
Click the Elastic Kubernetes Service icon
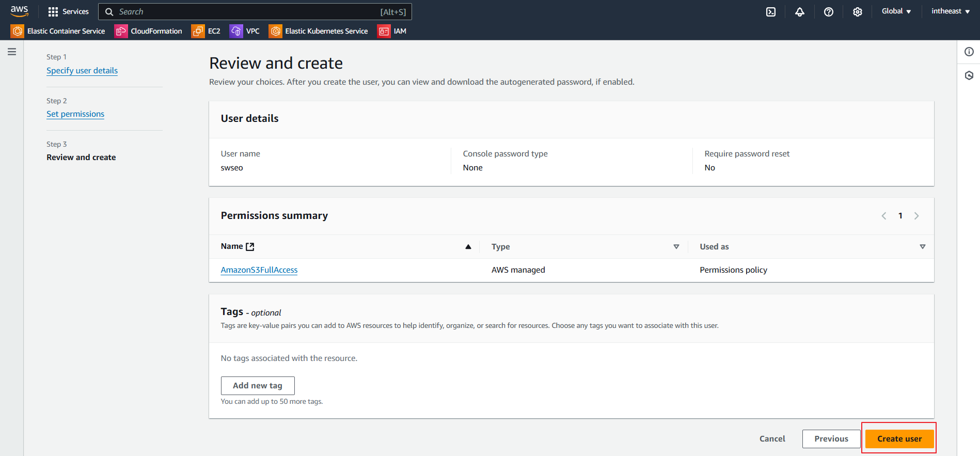(276, 31)
